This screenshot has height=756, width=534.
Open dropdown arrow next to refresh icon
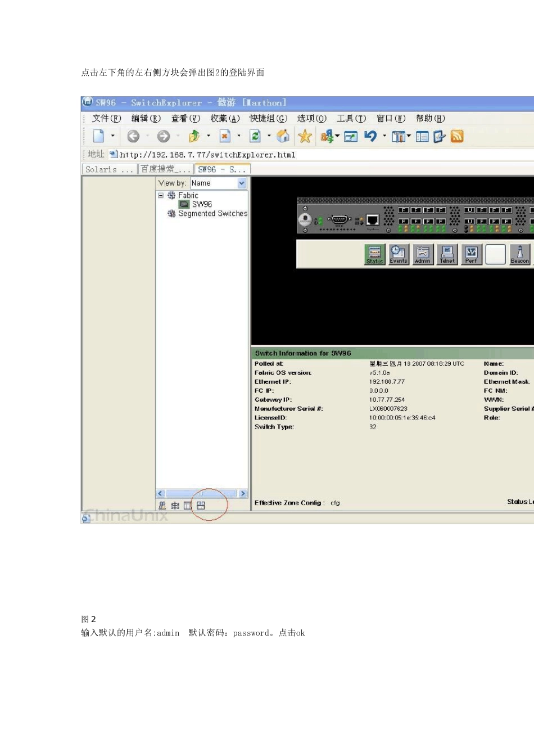click(x=269, y=136)
